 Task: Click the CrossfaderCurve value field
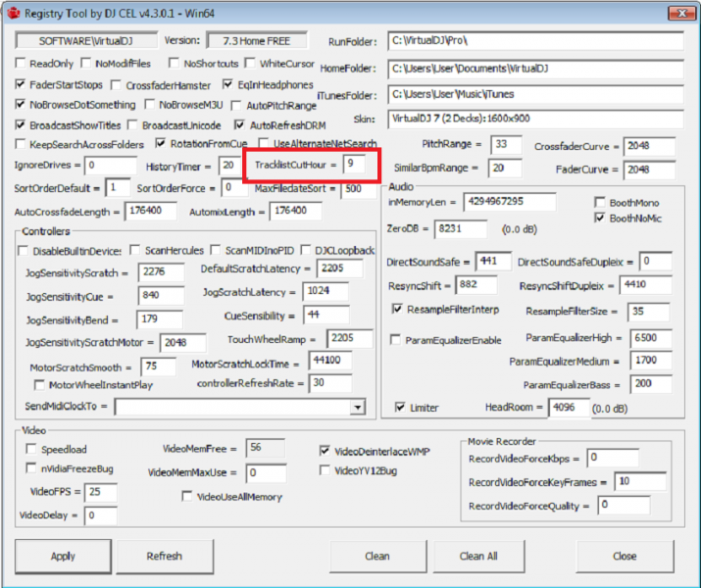(650, 146)
